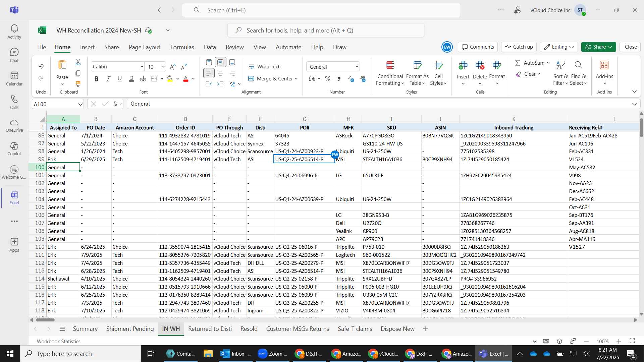Click the Format Painter icon
The height and width of the screenshot is (362, 644).
(78, 84)
